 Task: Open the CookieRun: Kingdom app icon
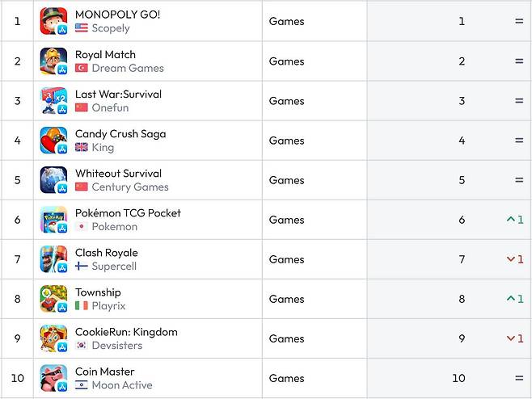[x=53, y=338]
